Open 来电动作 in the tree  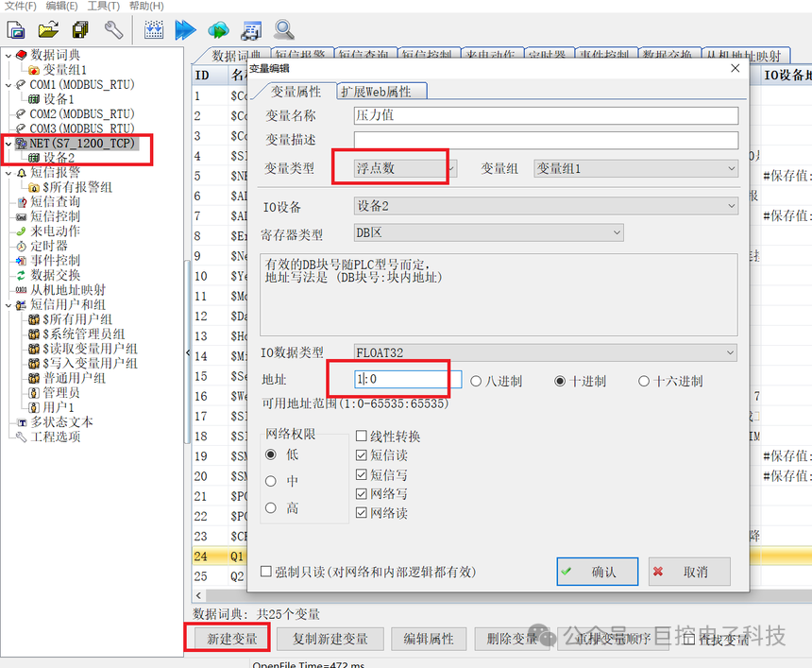(x=55, y=231)
